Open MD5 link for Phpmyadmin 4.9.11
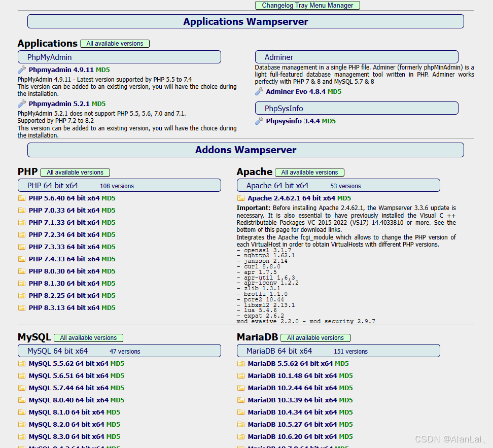This screenshot has width=493, height=448. [x=103, y=70]
